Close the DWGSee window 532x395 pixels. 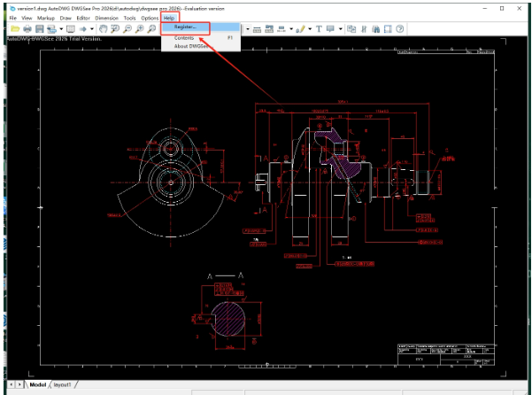coord(519,9)
